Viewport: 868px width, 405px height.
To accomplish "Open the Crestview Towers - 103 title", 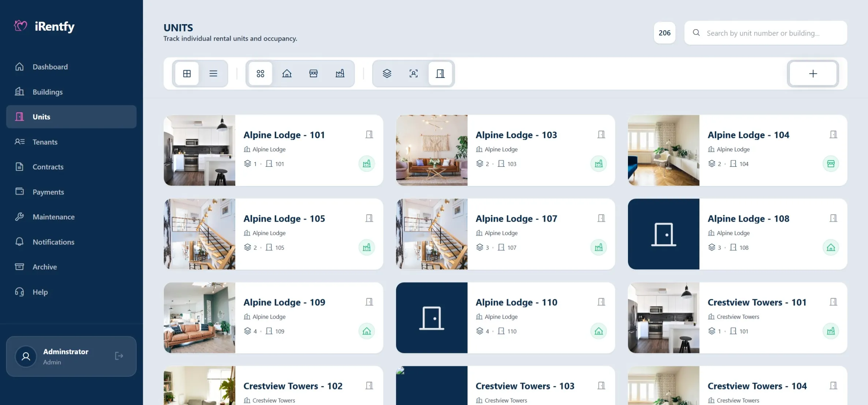I will point(525,386).
